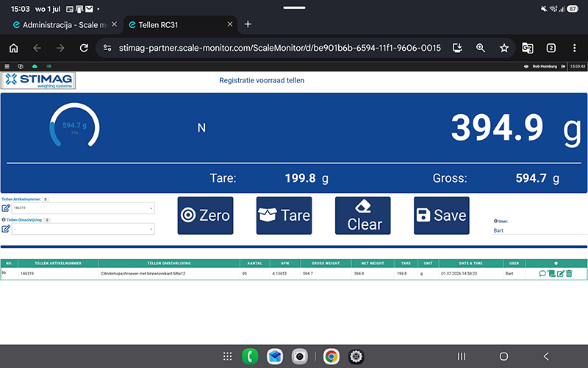Sort by the Tellen Omschrijving column header
Viewport: 588px width, 368px height.
[169, 263]
